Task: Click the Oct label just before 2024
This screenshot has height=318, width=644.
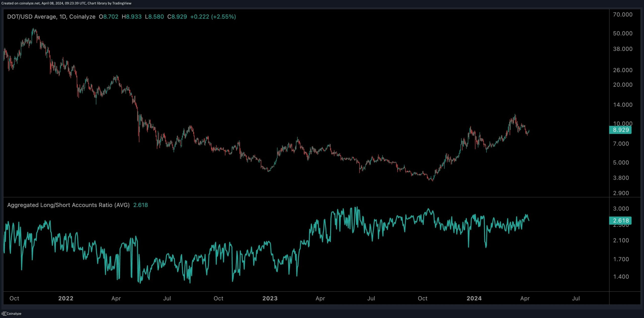Action: tap(423, 298)
